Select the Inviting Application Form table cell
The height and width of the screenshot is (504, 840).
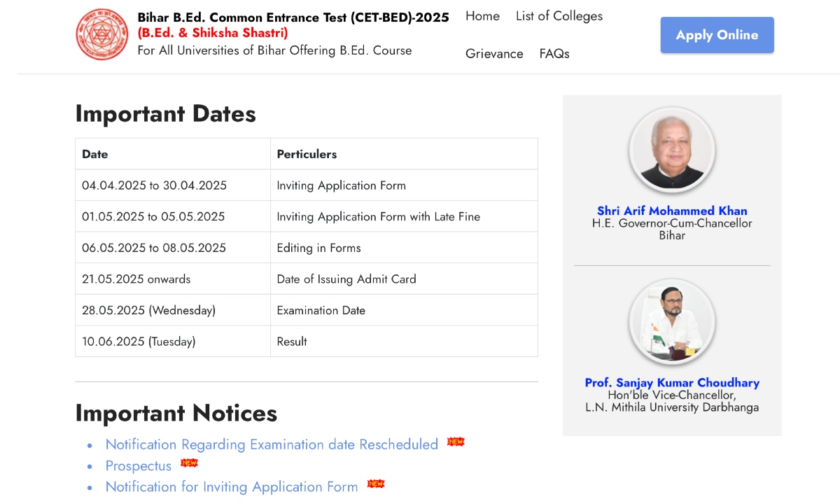(404, 185)
